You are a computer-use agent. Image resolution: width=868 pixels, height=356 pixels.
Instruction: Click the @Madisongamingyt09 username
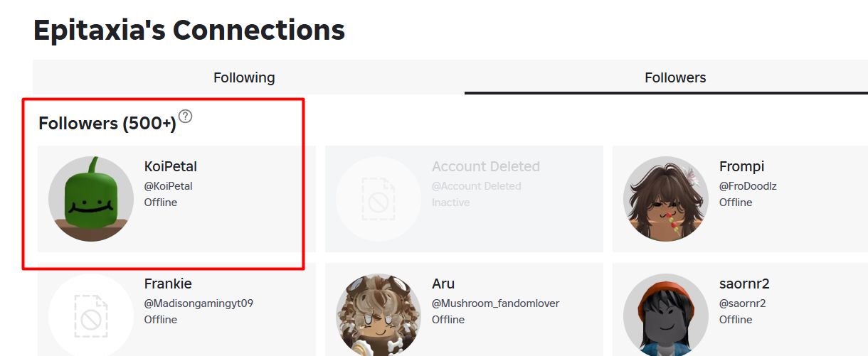click(x=199, y=303)
